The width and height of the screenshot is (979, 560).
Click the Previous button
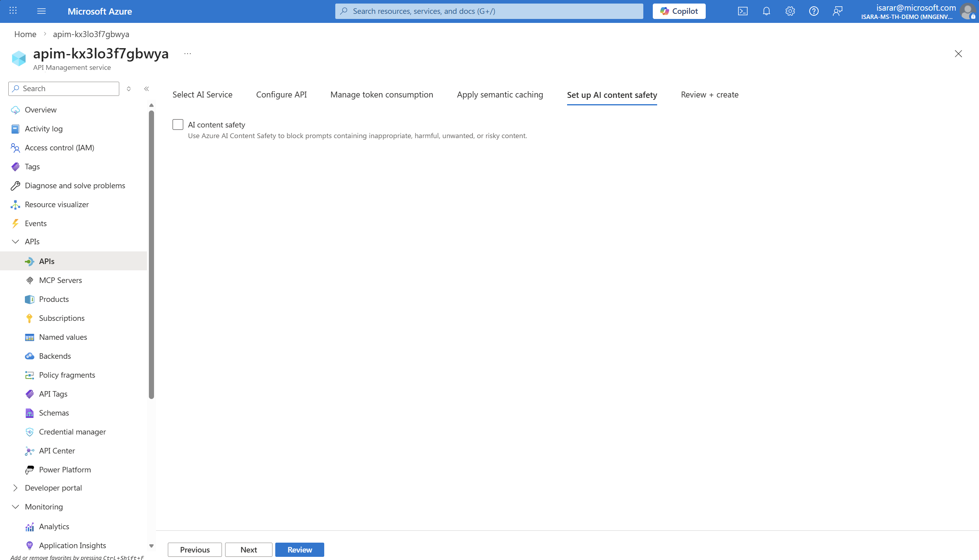[195, 550]
